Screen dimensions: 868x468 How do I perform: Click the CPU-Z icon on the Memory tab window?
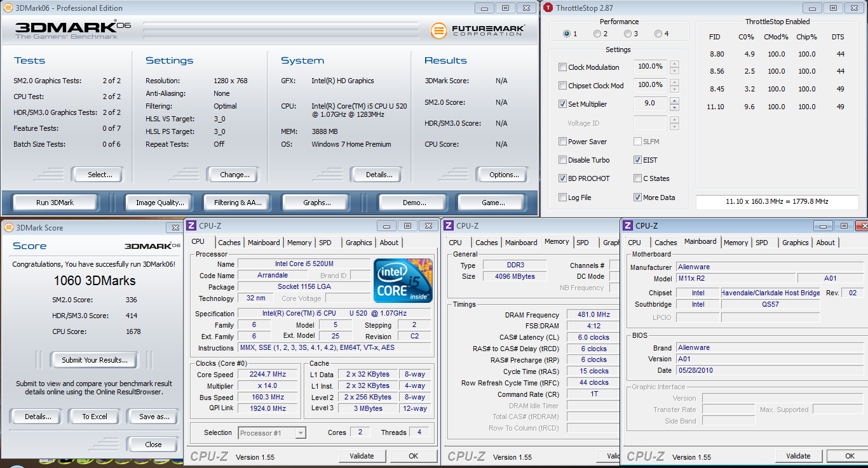pos(449,225)
